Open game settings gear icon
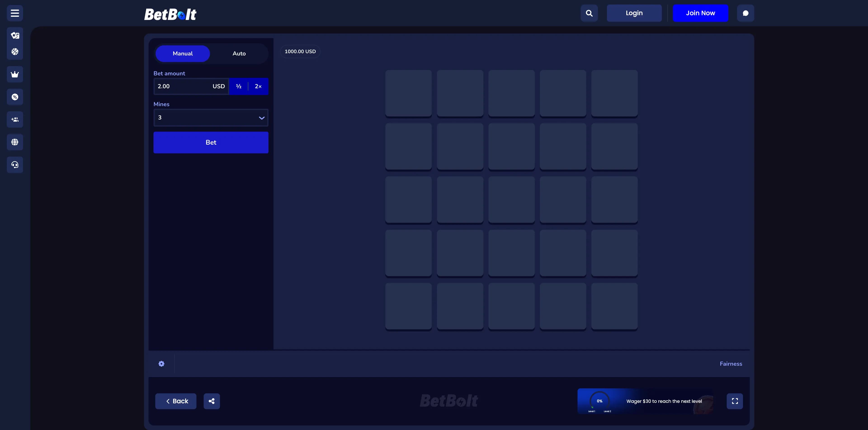The image size is (868, 430). (x=161, y=363)
